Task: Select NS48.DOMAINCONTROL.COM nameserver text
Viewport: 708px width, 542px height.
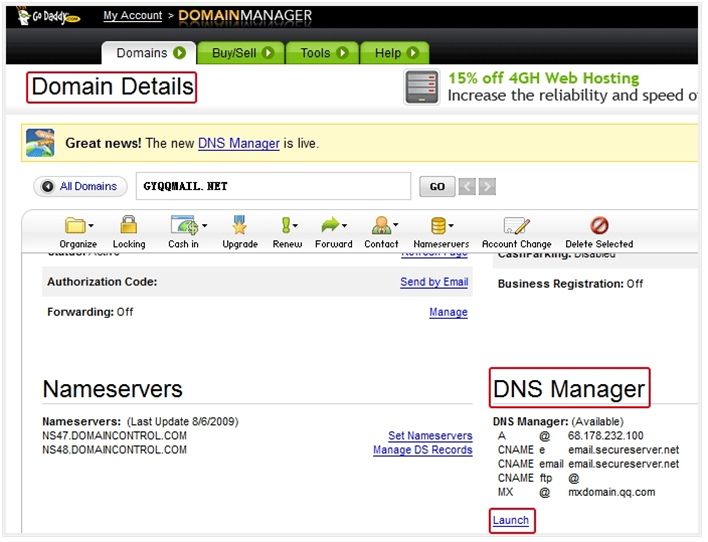Action: tap(114, 450)
